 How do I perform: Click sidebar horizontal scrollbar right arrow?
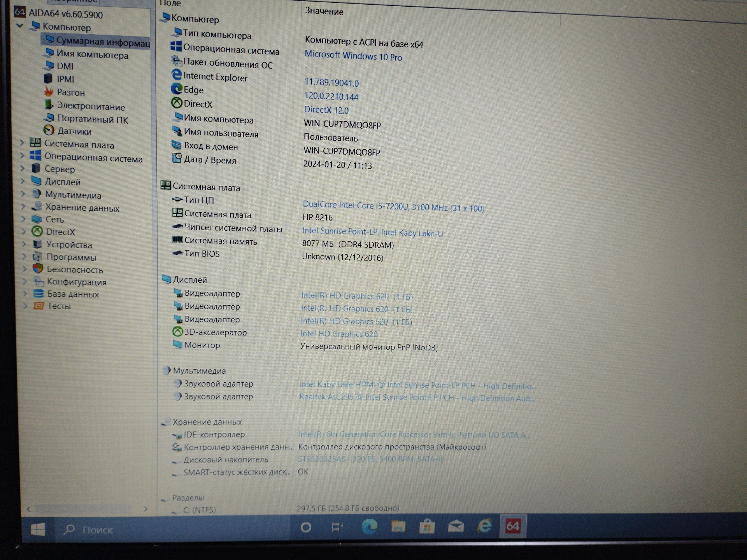tap(146, 509)
